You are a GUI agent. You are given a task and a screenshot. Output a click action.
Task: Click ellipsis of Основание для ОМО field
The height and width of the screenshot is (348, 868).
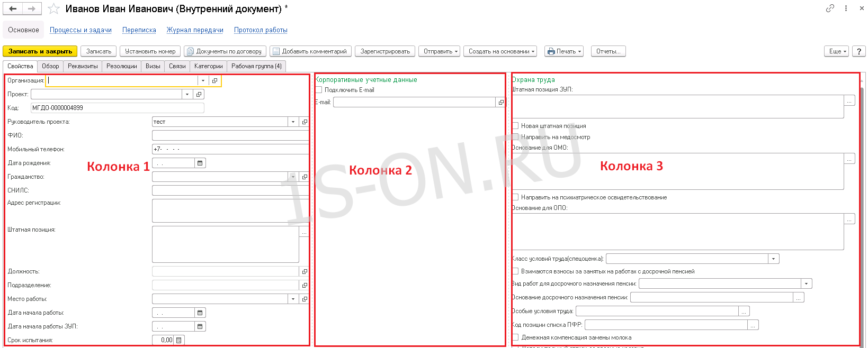click(849, 159)
